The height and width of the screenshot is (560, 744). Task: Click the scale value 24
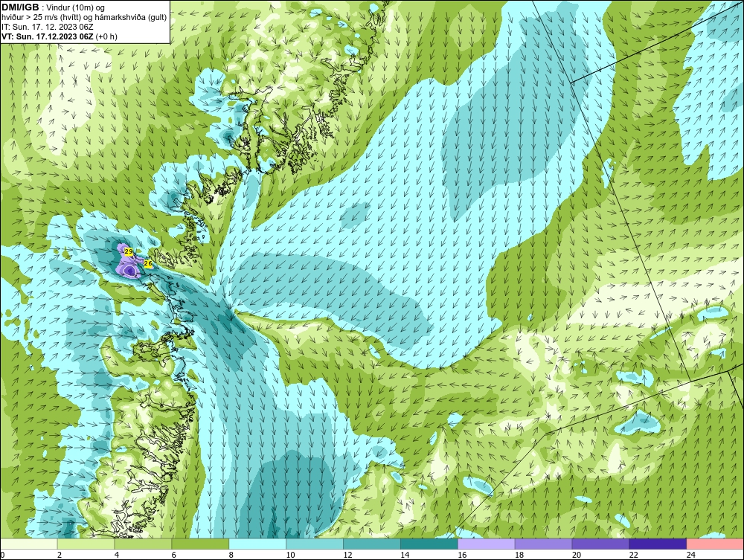click(x=691, y=555)
